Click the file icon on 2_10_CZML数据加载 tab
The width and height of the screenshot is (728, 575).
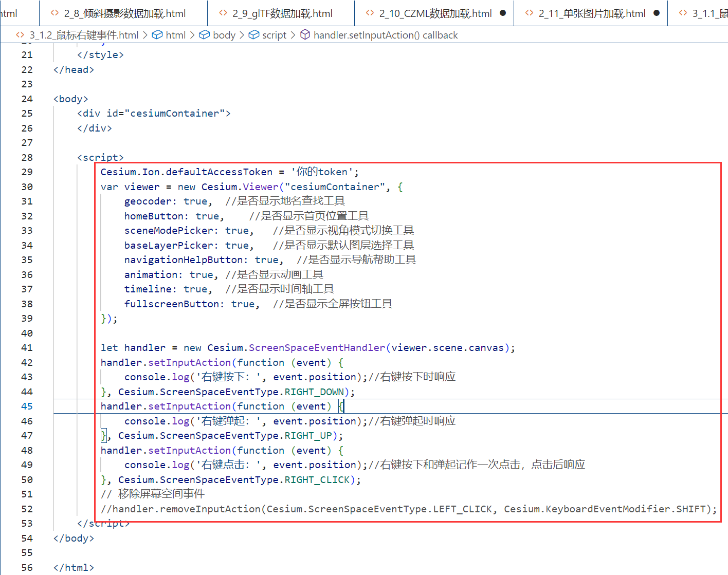coord(370,13)
